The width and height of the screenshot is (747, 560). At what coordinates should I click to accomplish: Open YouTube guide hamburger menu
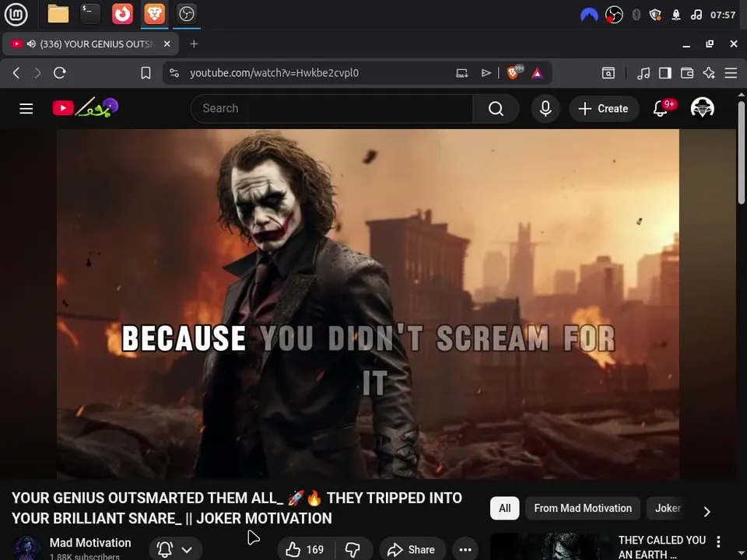[x=26, y=109]
